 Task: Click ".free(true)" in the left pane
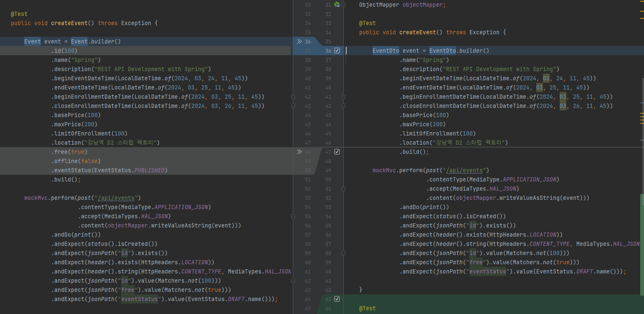pos(69,152)
